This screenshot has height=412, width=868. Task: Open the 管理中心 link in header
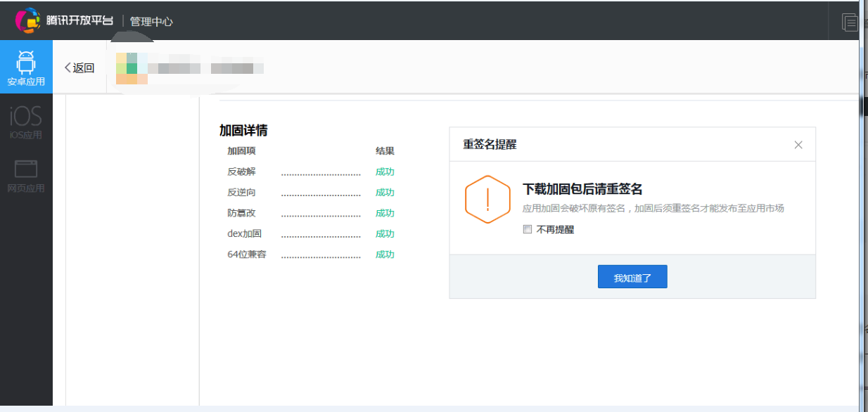point(151,21)
